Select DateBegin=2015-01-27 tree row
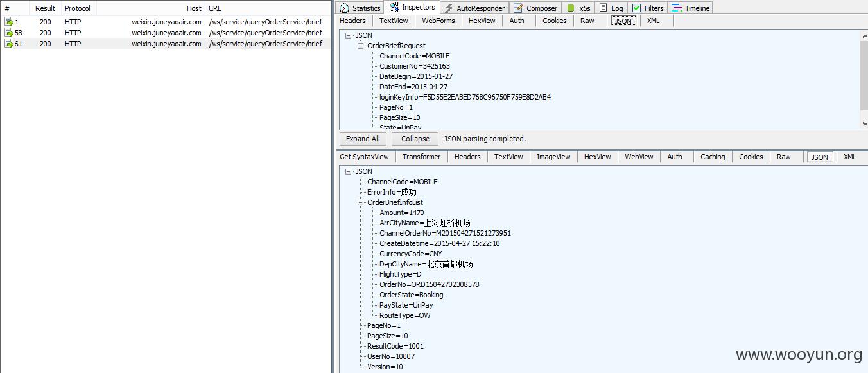Viewport: 868px width, 373px height. tap(416, 76)
